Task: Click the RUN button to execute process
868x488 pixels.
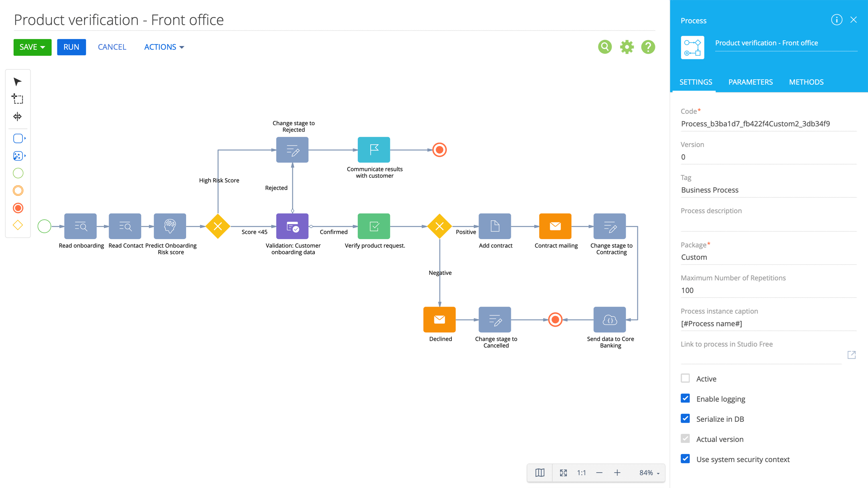Action: (x=71, y=47)
